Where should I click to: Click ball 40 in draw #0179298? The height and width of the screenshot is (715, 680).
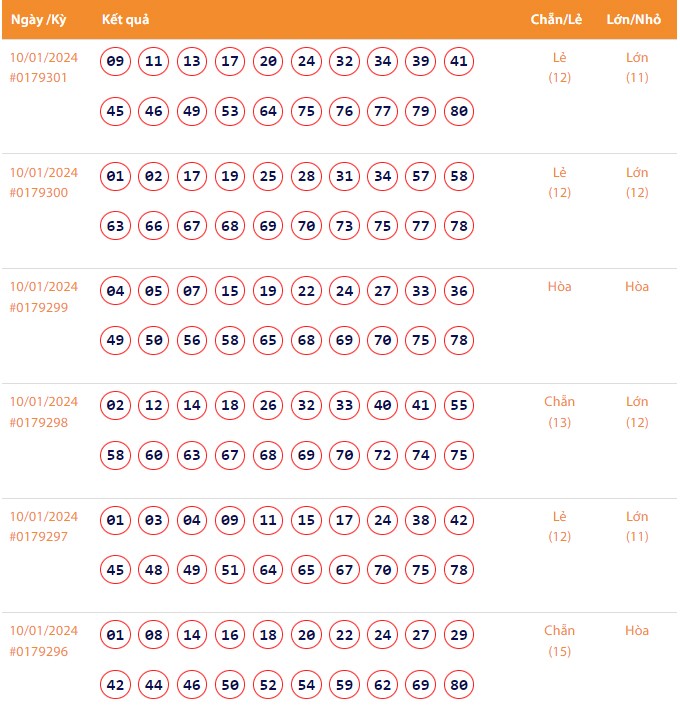[x=383, y=407]
